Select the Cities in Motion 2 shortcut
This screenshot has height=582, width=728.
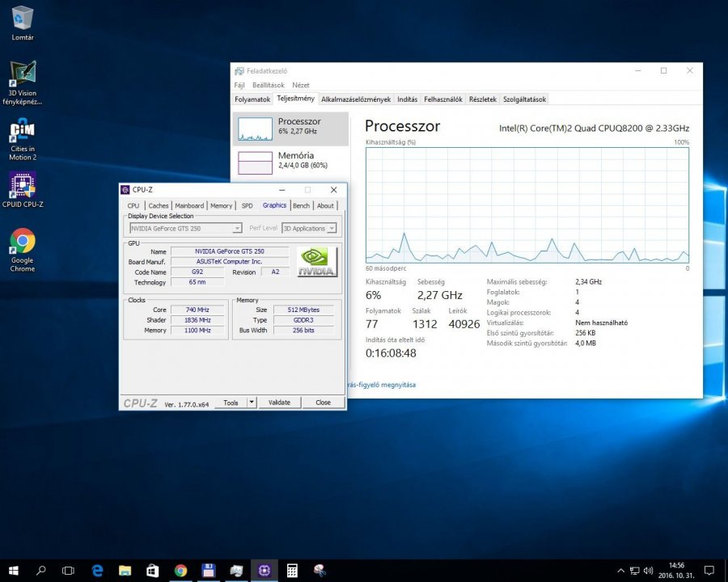coord(23,139)
